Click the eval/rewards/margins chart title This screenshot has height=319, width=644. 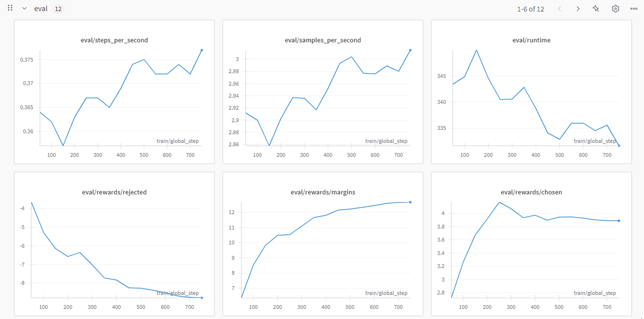pos(323,192)
